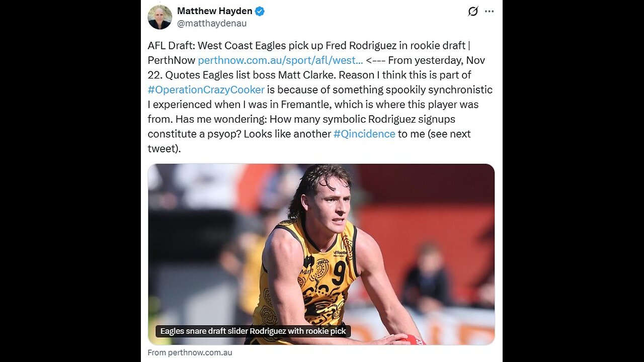Screen dimensions: 644x362
Task: Open the perthnow.com.au/sport/afl/west… link
Action: tap(280, 60)
